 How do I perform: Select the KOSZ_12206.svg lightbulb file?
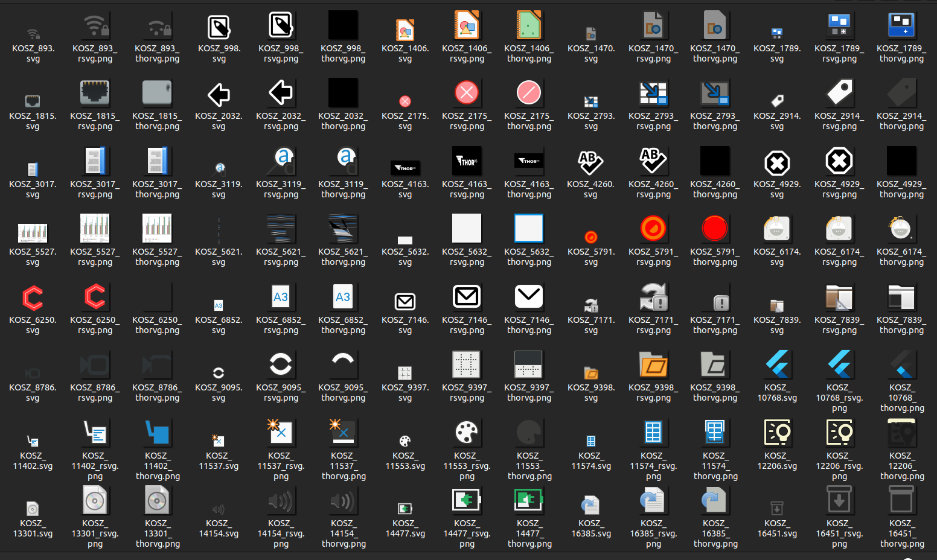tap(777, 433)
